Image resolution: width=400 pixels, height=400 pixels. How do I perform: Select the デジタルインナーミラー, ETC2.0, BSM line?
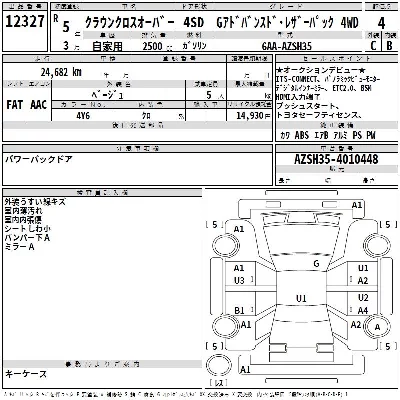324,88
